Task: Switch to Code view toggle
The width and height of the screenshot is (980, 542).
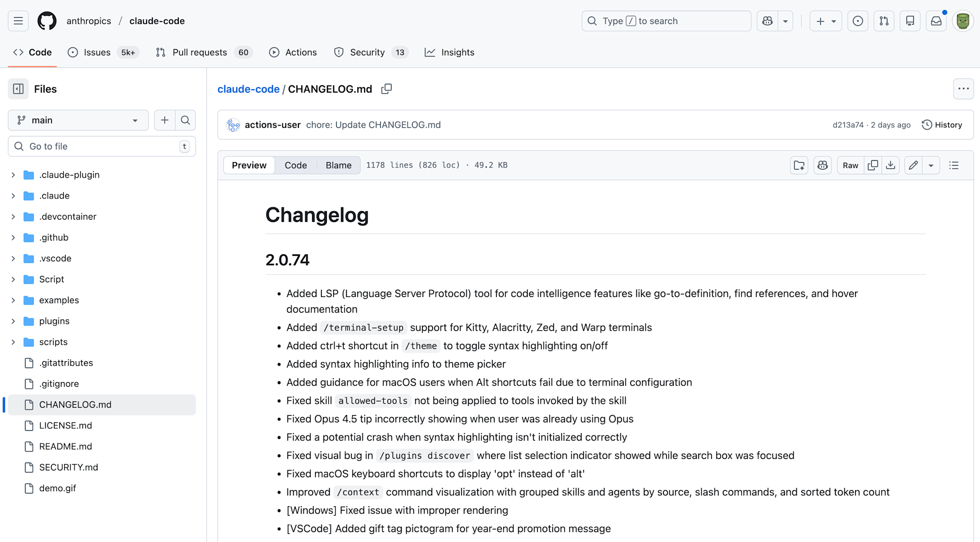Action: tap(295, 165)
